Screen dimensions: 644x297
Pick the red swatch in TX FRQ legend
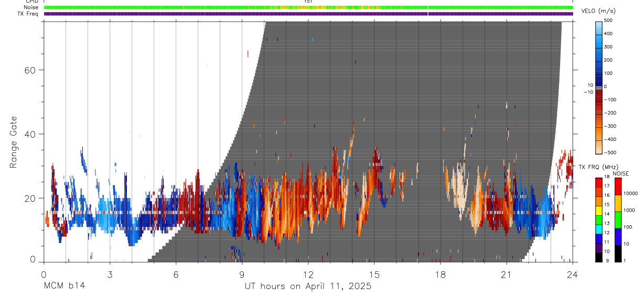tap(599, 182)
